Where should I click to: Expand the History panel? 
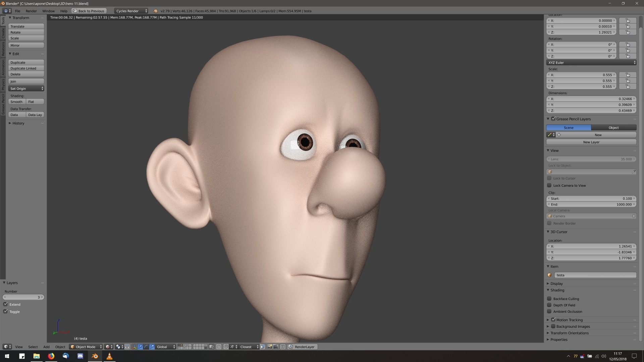tap(18, 123)
